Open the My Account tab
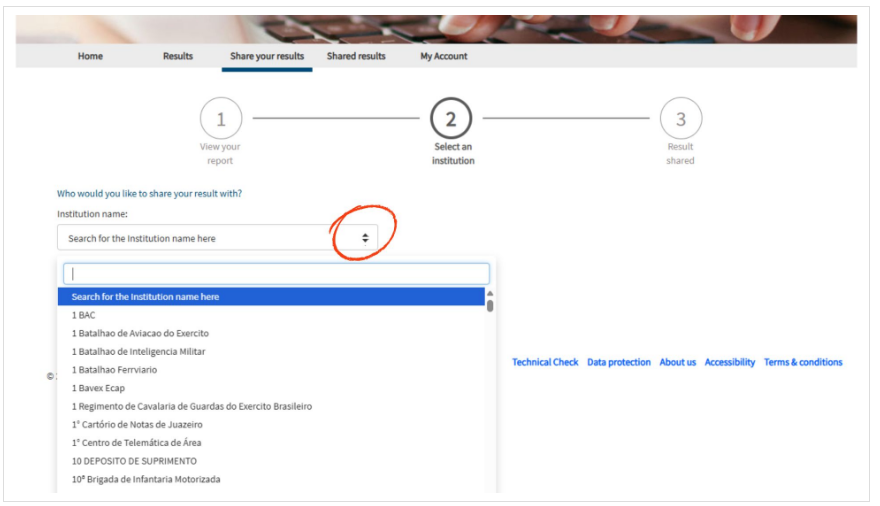 click(x=444, y=56)
